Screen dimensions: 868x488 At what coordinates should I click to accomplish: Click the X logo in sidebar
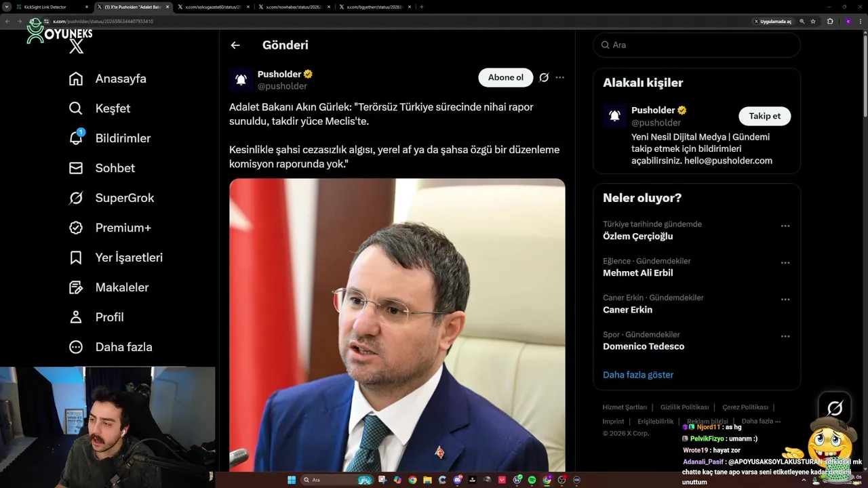(77, 46)
